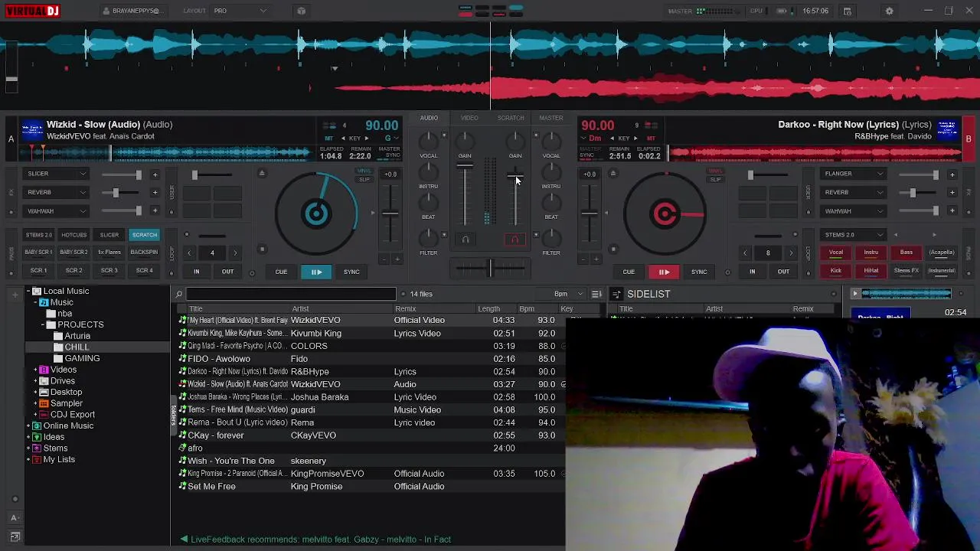Click deck A cover art thumbnail

point(32,130)
